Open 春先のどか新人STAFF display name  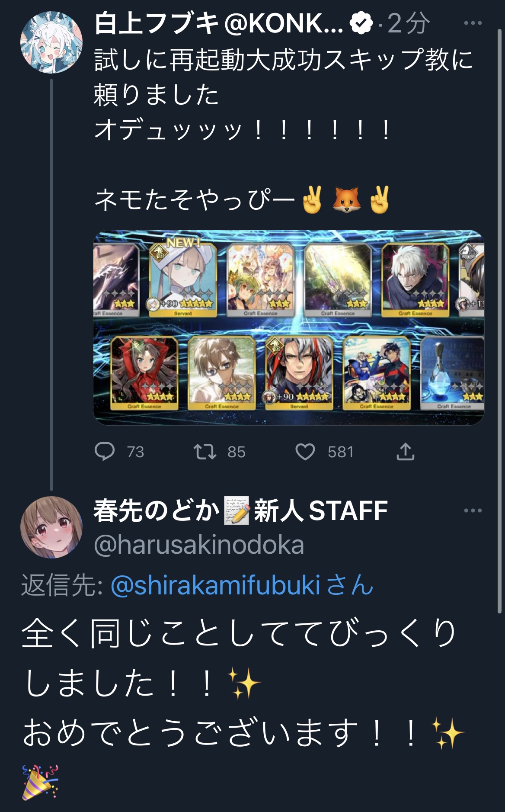pyautogui.click(x=241, y=510)
